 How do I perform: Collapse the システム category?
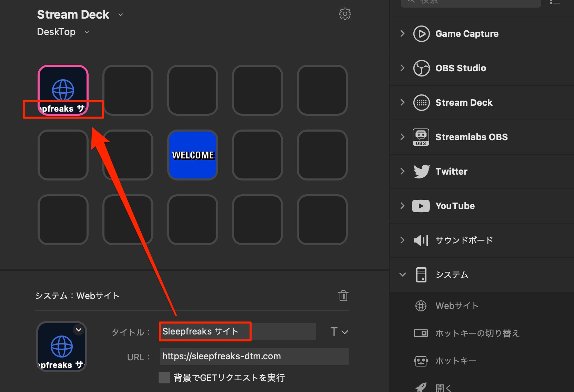click(x=402, y=275)
